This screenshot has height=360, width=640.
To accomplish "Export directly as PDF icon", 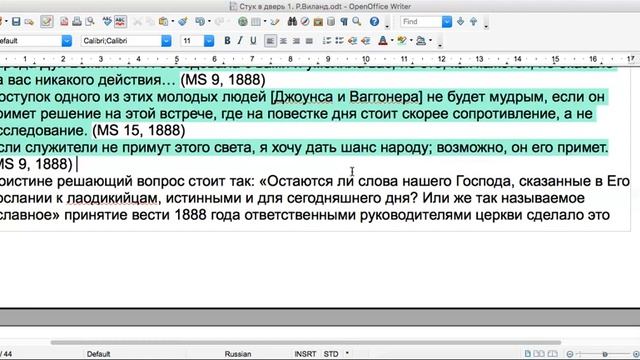I will coord(64,22).
